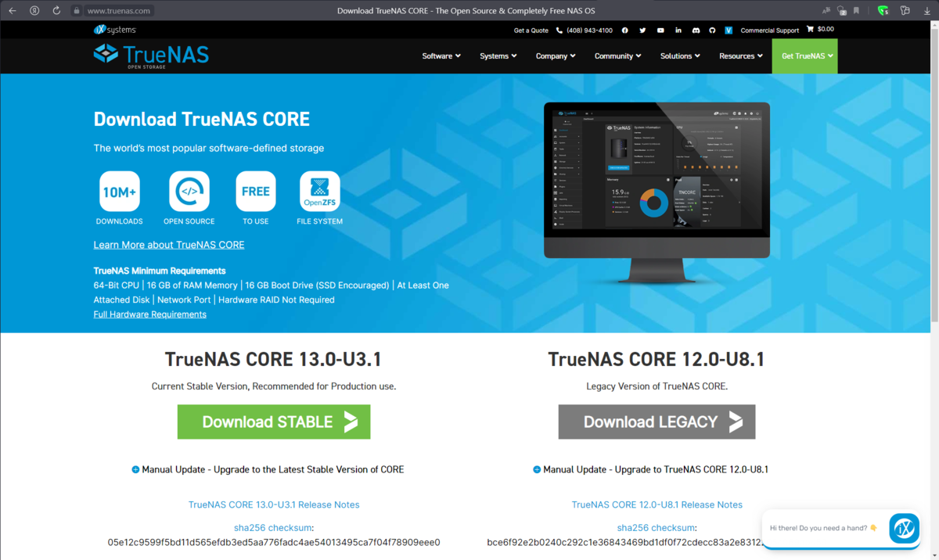Click the green Download STABLE button
Viewport: 939px width, 560px height.
(x=274, y=422)
